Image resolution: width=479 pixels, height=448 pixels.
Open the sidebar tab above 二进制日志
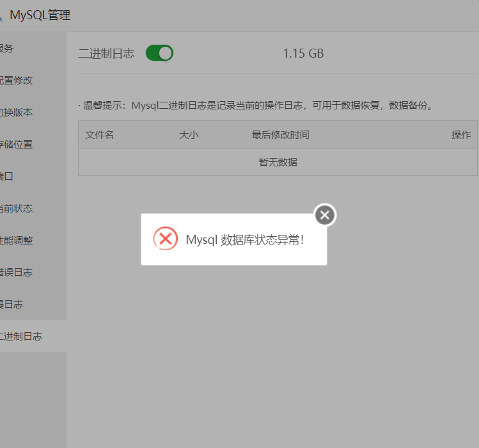33,304
